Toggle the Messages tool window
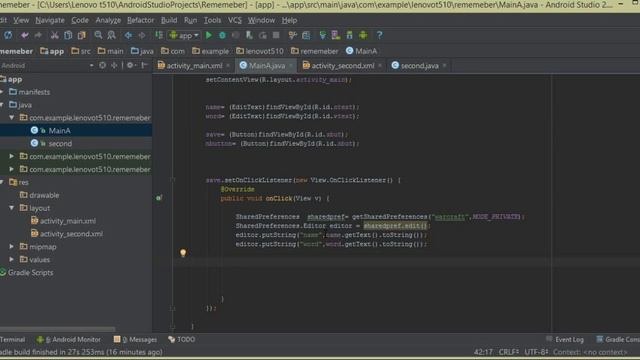 click(x=135, y=340)
